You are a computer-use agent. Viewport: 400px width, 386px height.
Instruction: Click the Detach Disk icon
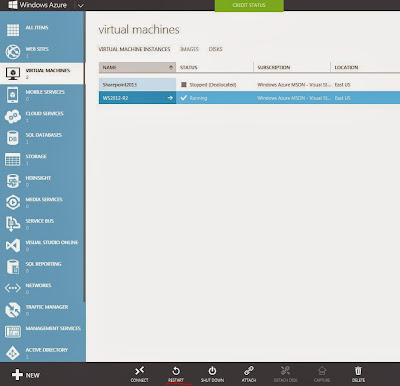point(285,370)
